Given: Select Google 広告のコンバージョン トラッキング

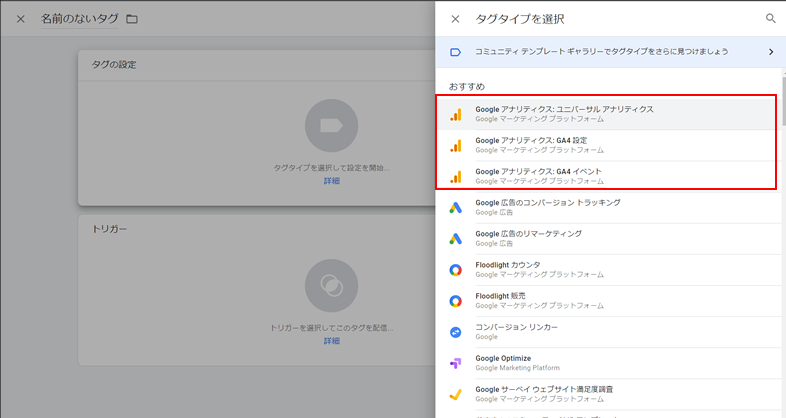Looking at the screenshot, I should [x=608, y=207].
